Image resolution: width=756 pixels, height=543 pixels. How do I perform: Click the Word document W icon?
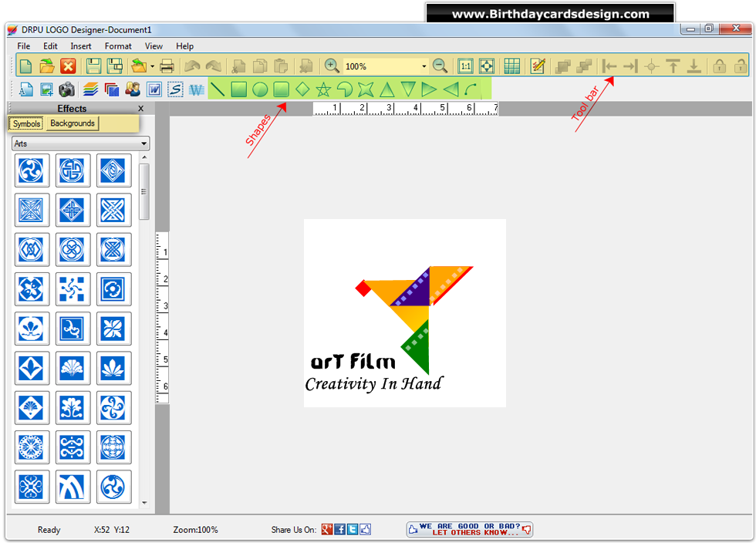pos(154,89)
